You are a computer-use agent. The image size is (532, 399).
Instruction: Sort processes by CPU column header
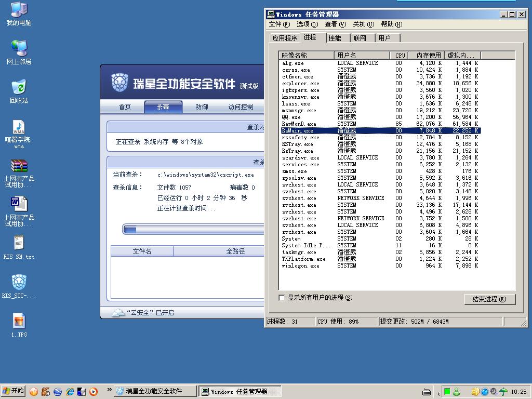399,55
